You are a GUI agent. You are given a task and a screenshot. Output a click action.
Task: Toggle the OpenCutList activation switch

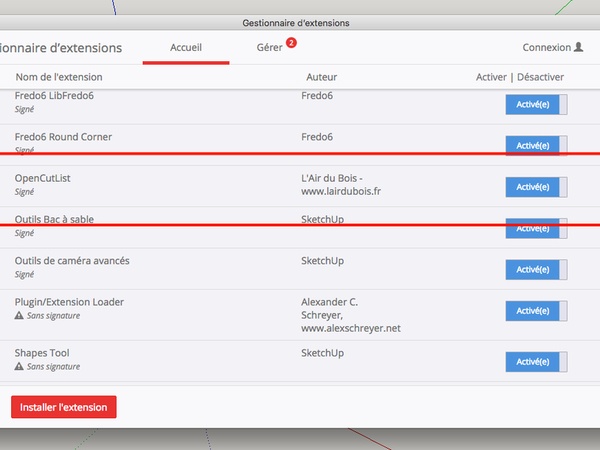pyautogui.click(x=536, y=187)
